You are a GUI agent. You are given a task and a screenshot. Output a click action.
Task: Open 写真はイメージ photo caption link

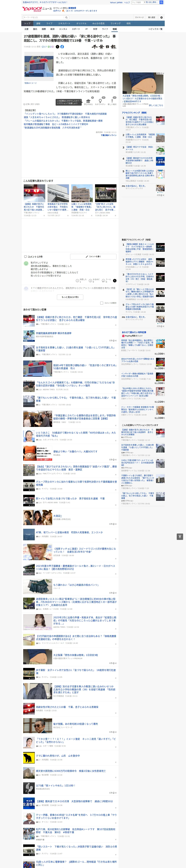pyautogui.click(x=30, y=83)
